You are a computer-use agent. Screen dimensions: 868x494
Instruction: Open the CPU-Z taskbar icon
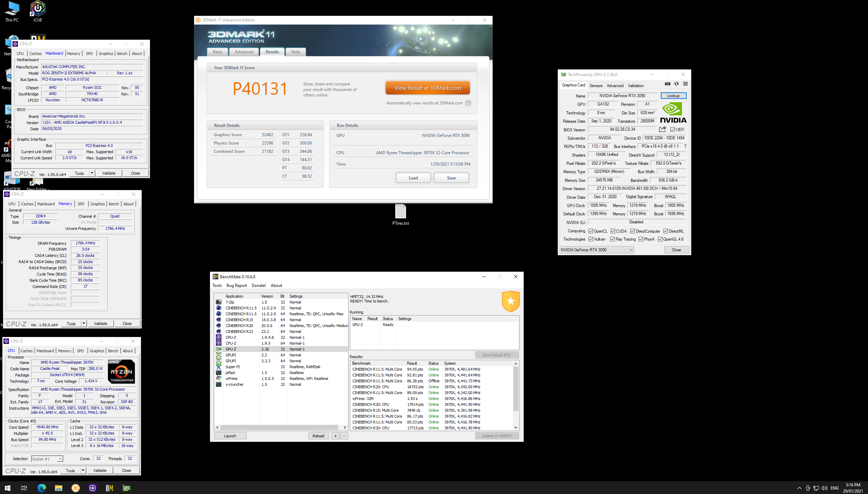[x=92, y=488]
